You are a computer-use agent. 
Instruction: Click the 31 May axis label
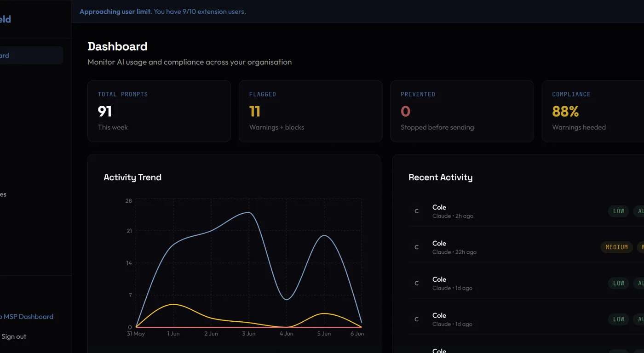point(136,334)
